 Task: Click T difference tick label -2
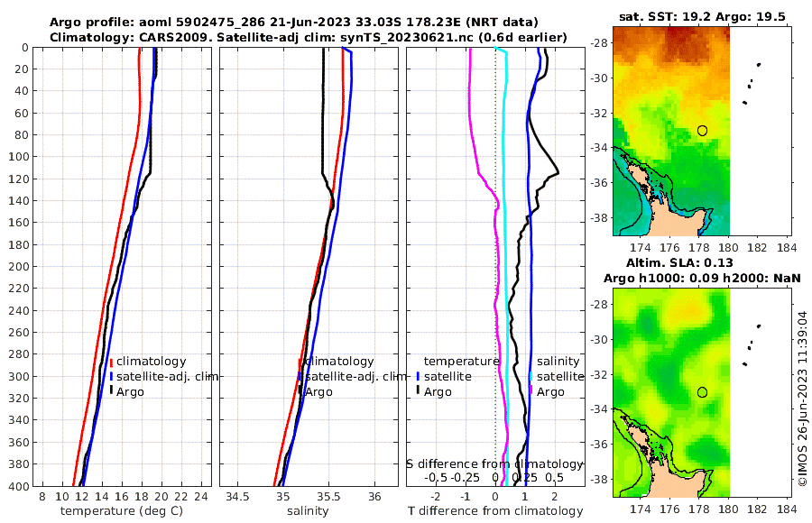click(x=436, y=497)
